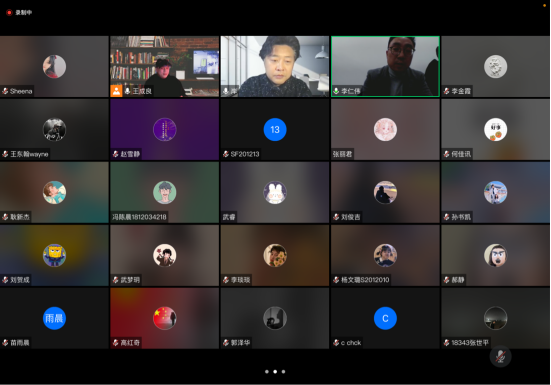Select the SpongeBob avatar tile

coord(54,255)
